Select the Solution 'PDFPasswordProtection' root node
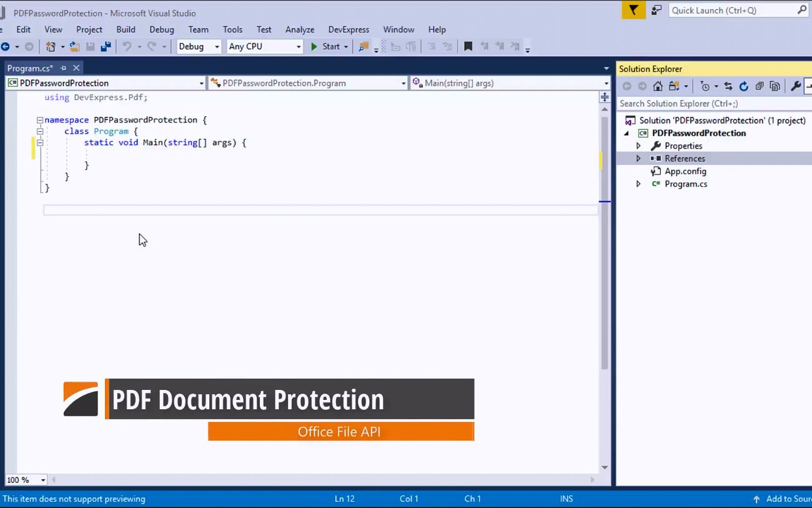Viewport: 812px width, 508px height. tap(722, 121)
